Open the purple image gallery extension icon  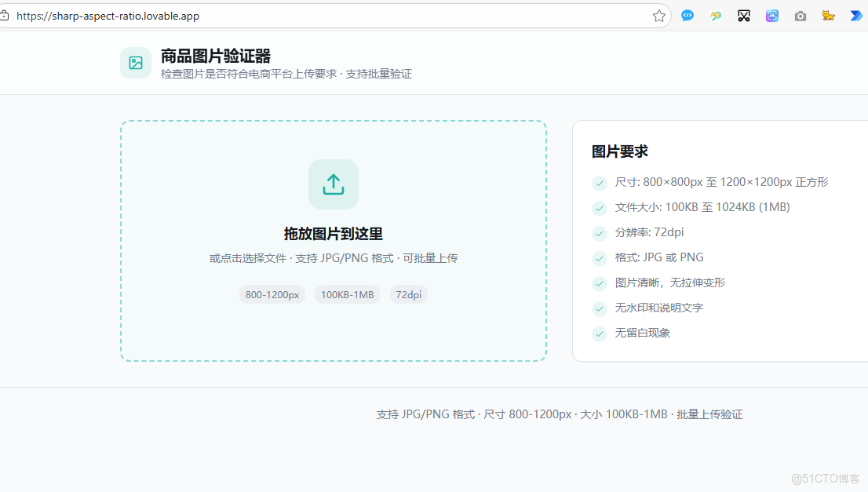pyautogui.click(x=771, y=15)
